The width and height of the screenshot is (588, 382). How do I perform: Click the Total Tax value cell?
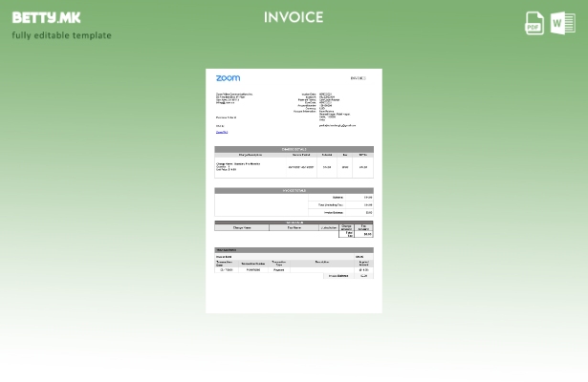pos(367,233)
